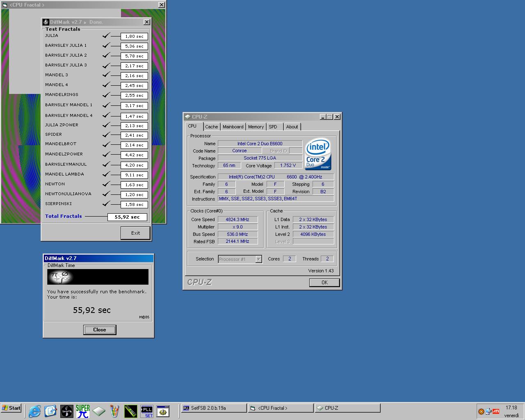Open the About tab in CPU-Z

292,127
